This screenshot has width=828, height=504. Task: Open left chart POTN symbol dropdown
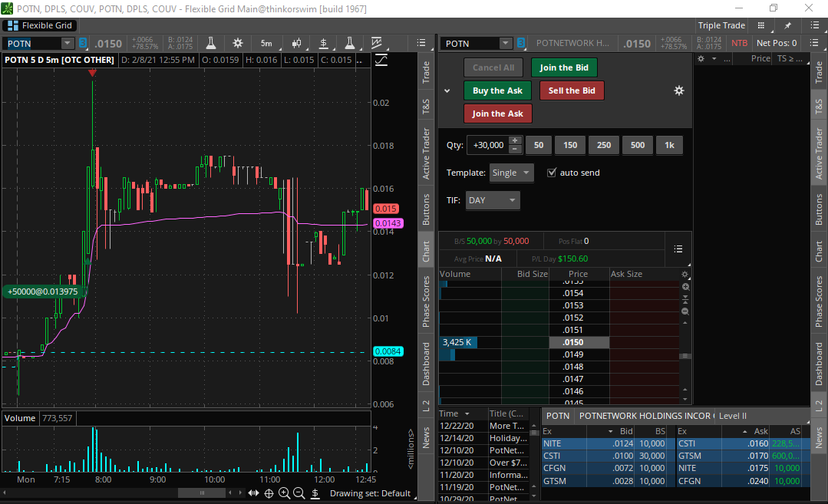point(67,43)
